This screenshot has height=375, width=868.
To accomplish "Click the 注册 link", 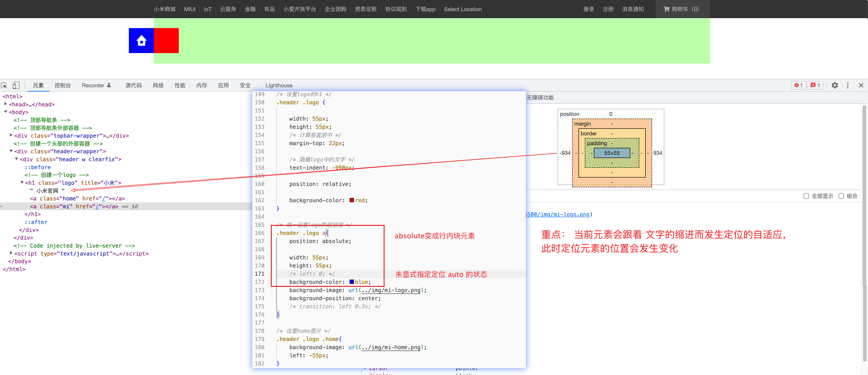I will pyautogui.click(x=608, y=9).
